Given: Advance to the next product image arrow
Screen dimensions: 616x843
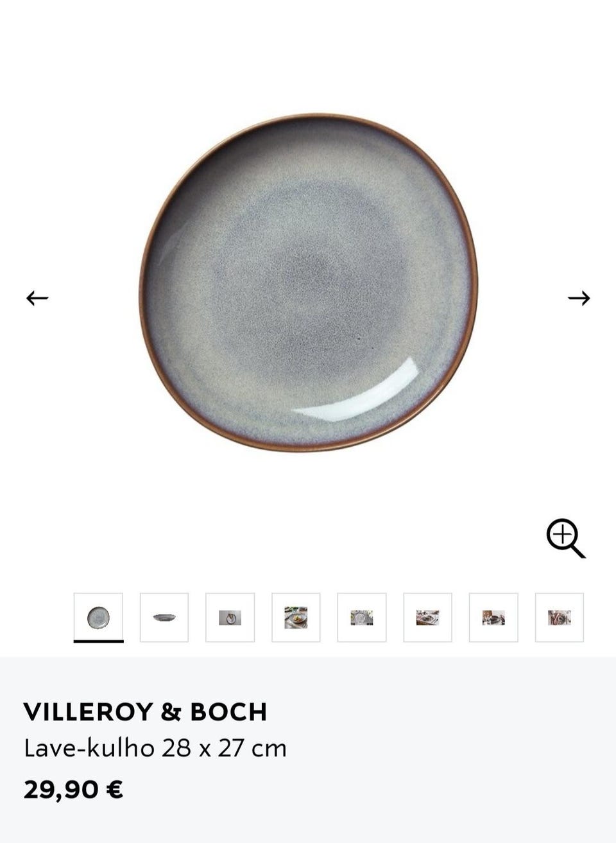Looking at the screenshot, I should point(579,298).
